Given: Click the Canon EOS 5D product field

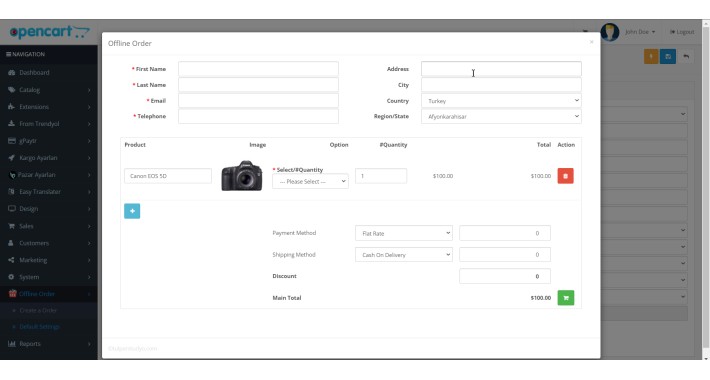Looking at the screenshot, I should click(168, 176).
